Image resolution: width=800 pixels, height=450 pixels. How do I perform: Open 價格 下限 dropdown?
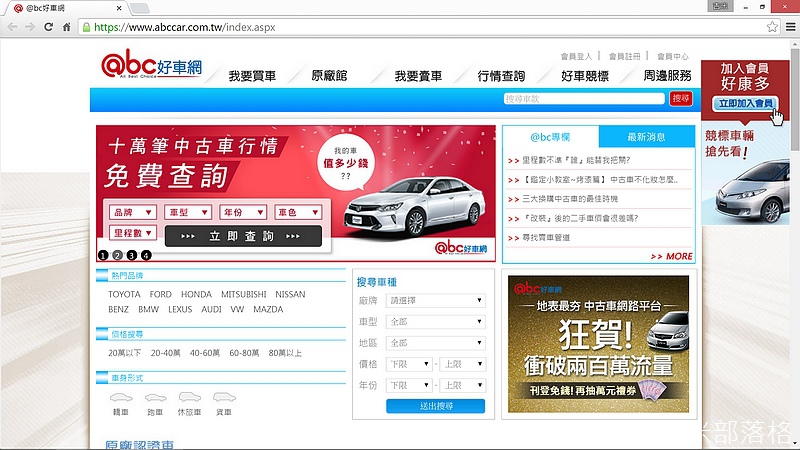(x=409, y=364)
